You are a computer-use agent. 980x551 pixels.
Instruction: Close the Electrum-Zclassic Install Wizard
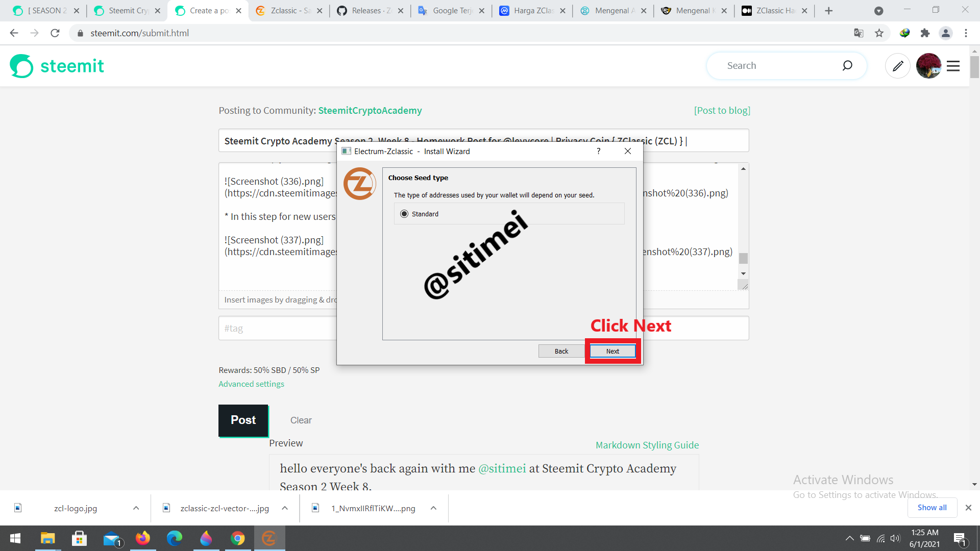tap(628, 151)
